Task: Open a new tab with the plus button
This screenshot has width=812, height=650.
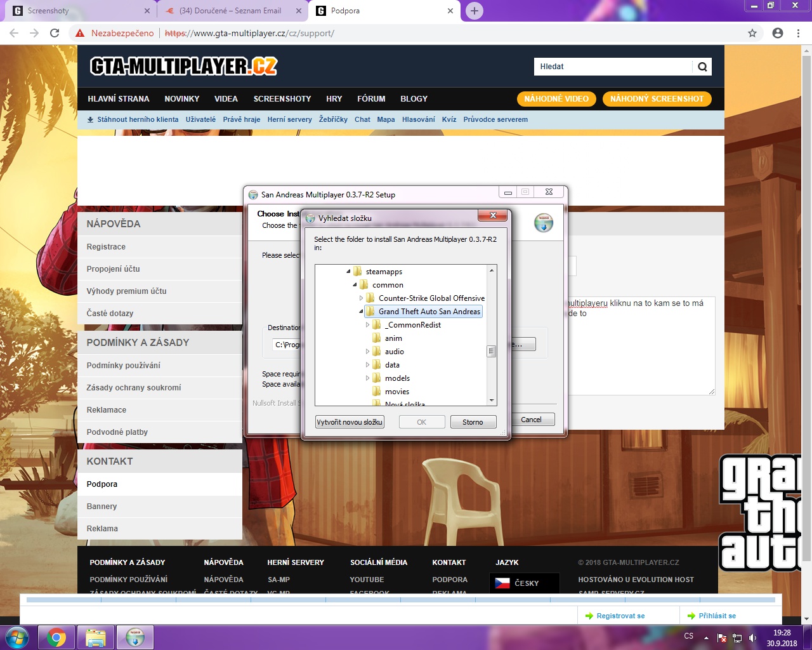Action: point(474,11)
